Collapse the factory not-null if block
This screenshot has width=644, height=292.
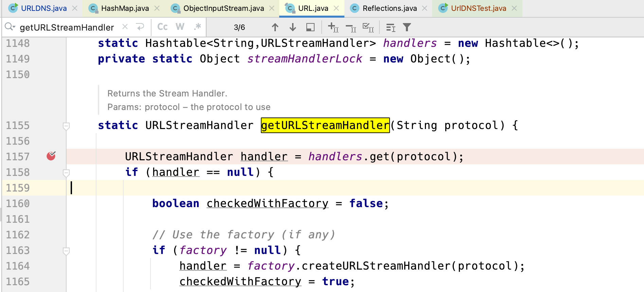click(x=66, y=251)
